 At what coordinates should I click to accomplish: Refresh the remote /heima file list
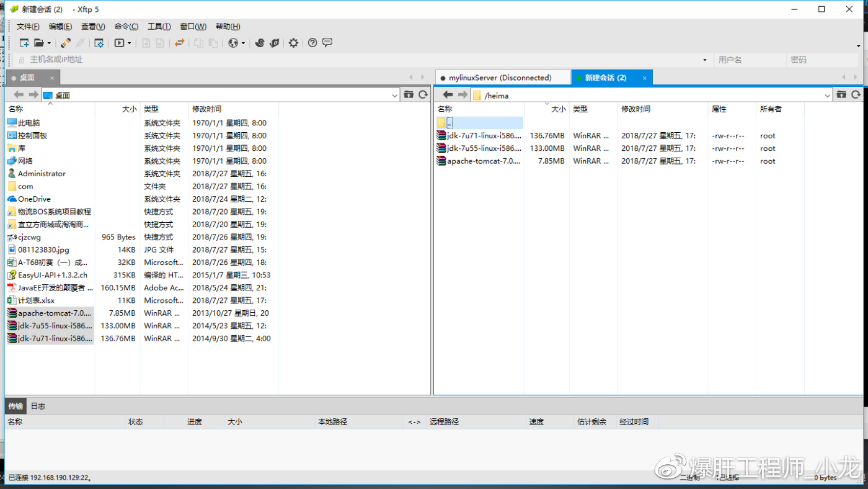point(856,95)
